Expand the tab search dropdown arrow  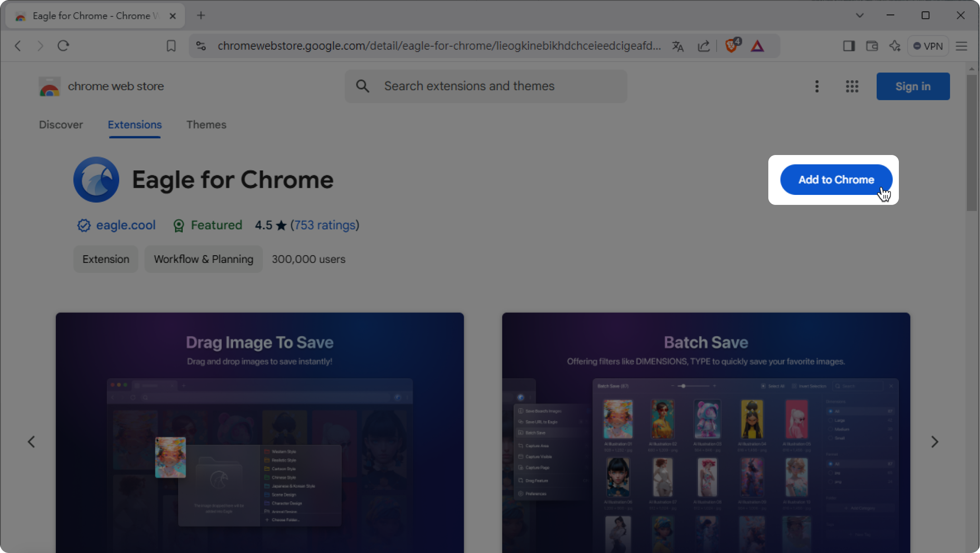pos(859,15)
